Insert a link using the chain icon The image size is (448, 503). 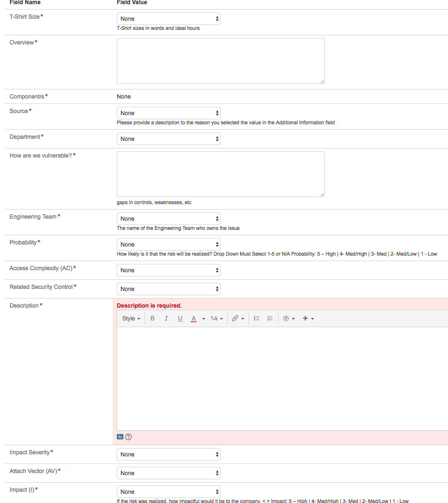(x=238, y=318)
